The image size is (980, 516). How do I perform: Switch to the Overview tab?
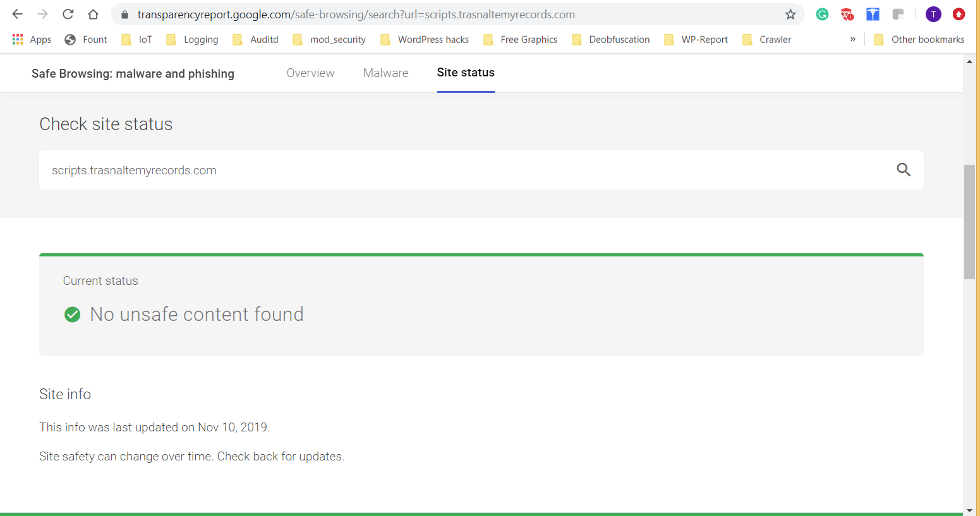[310, 73]
